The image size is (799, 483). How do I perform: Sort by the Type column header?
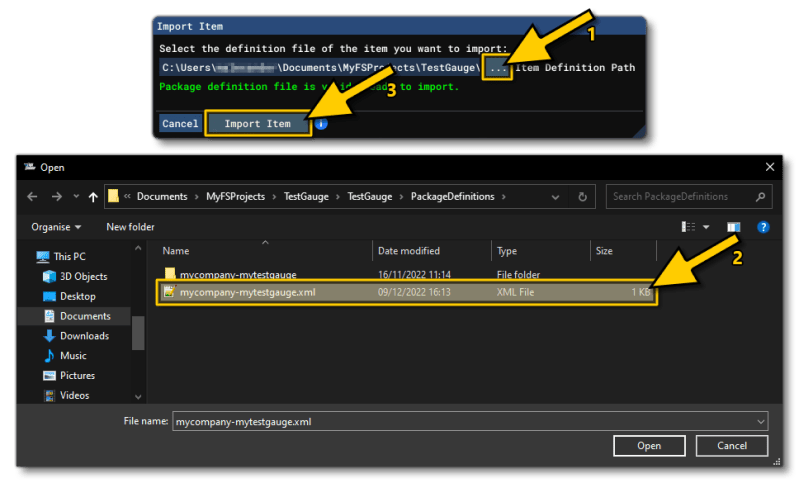[507, 251]
